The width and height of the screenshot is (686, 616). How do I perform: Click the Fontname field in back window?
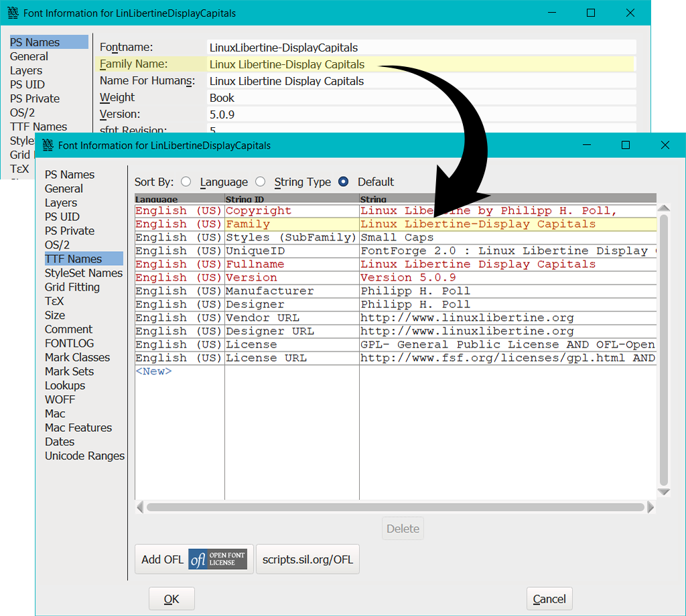tap(421, 48)
